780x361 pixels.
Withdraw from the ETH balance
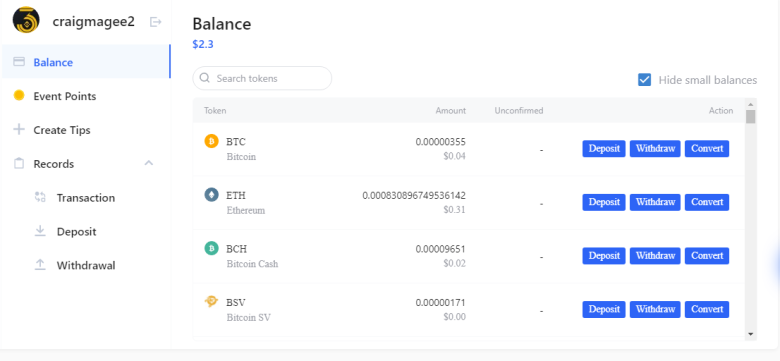coord(655,202)
